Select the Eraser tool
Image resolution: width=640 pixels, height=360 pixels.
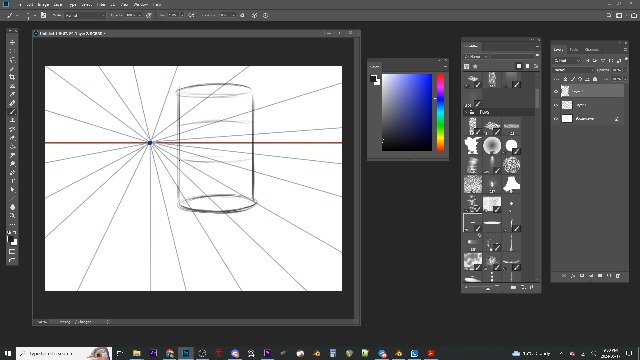tap(12, 138)
